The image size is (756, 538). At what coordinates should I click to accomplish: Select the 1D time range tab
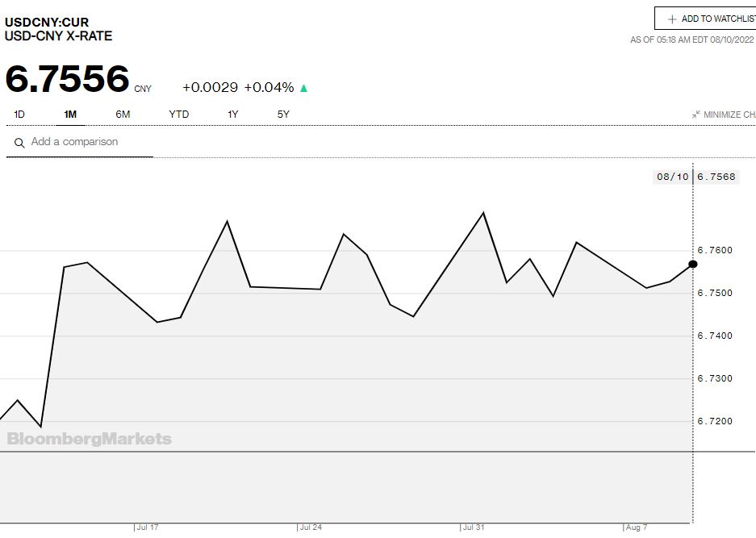coord(19,115)
